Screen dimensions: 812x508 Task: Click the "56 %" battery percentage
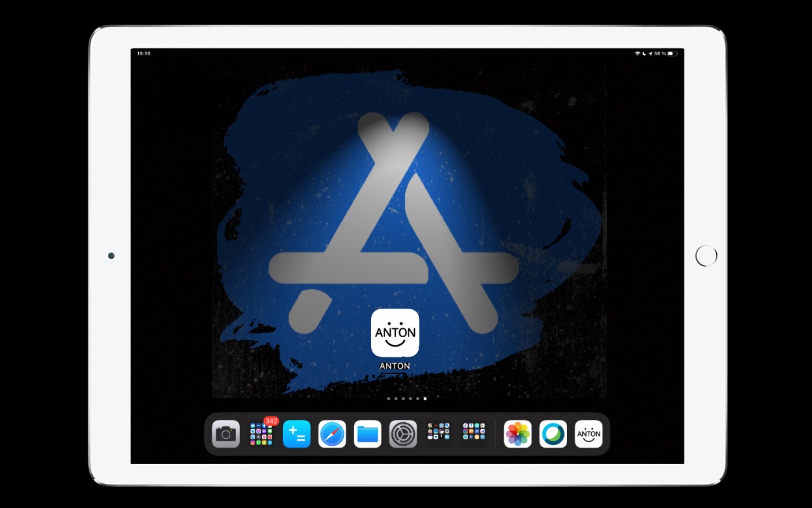tap(660, 53)
